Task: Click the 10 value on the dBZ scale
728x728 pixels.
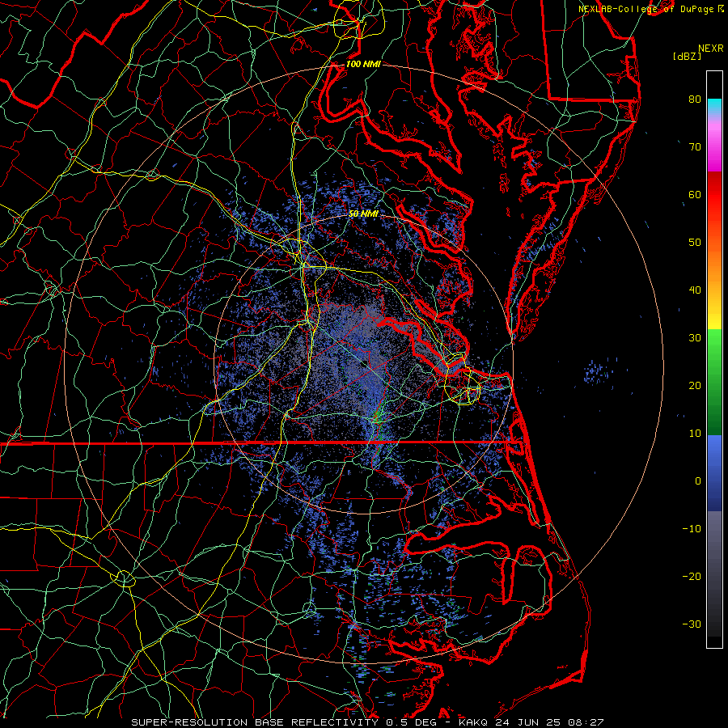Action: (x=695, y=434)
